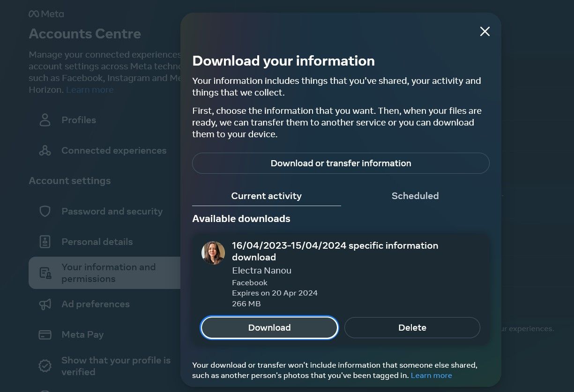The image size is (574, 392).
Task: Download the 266 MB information file
Action: click(x=269, y=327)
